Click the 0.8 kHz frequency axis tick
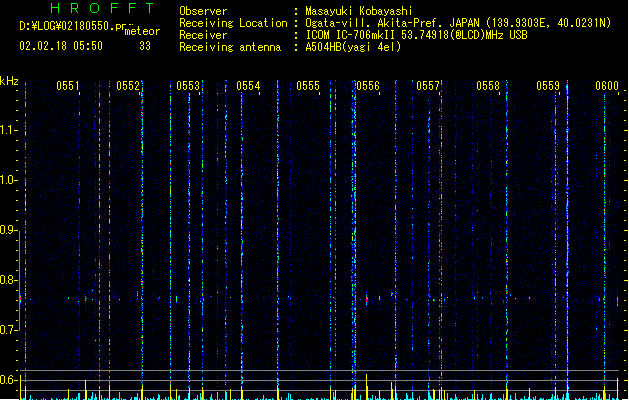The height and width of the screenshot is (400, 629). pyautogui.click(x=9, y=280)
